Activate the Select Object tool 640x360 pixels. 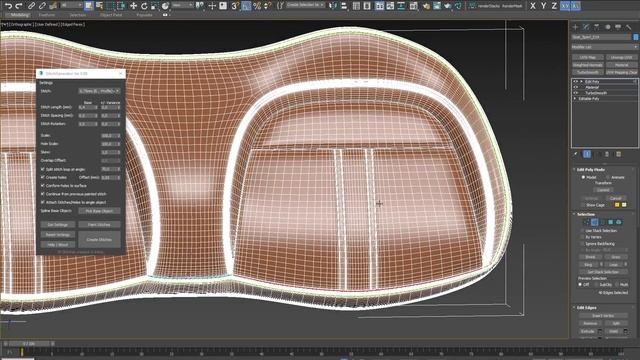coord(89,6)
